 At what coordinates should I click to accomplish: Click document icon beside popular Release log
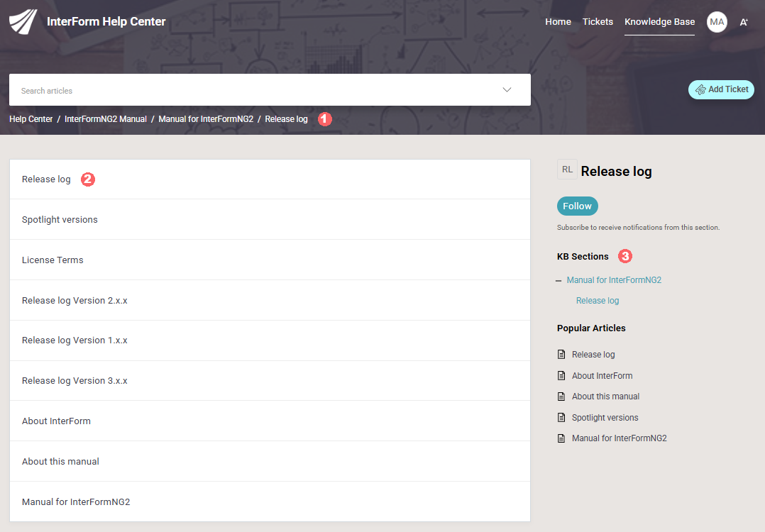coord(561,355)
